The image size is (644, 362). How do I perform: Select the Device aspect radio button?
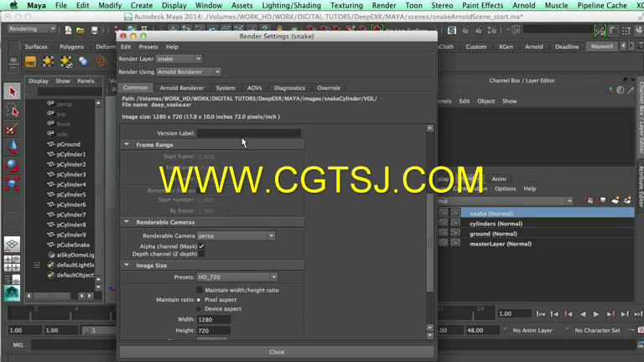tap(199, 309)
